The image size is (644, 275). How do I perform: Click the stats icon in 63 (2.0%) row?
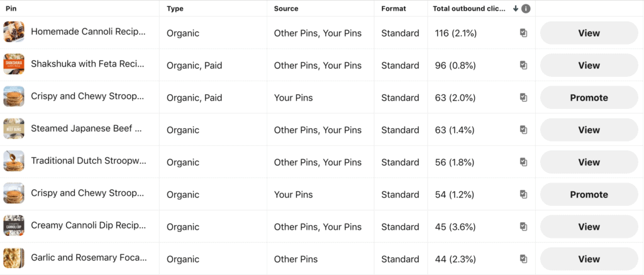point(523,98)
